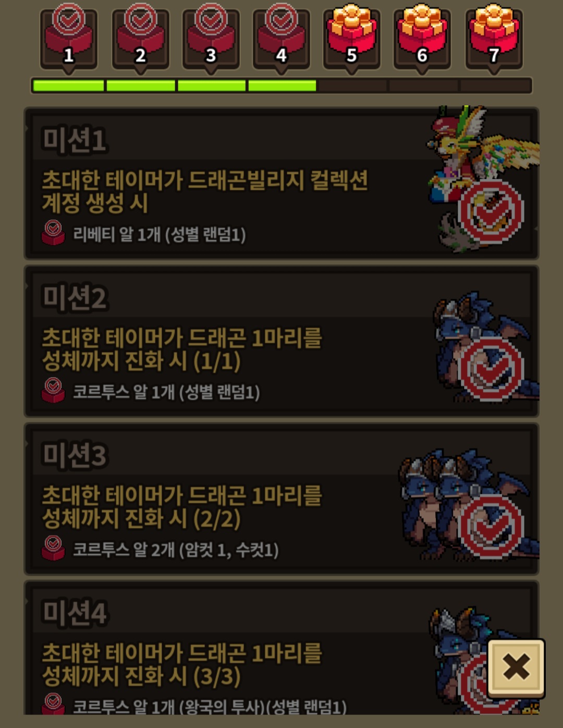Tap the claimed reward stamp numbered 3
Viewport: 563px width, 728px height.
pos(211,37)
